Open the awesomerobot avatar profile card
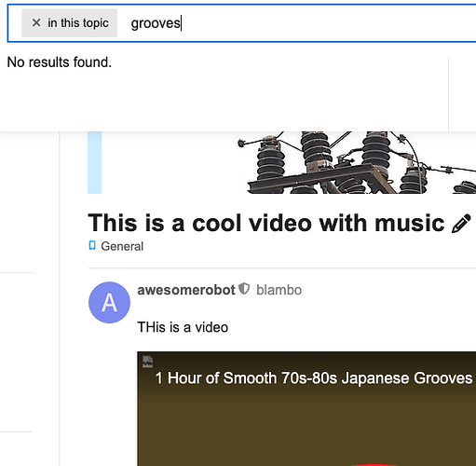Viewport: 476px width, 466px height. click(109, 302)
